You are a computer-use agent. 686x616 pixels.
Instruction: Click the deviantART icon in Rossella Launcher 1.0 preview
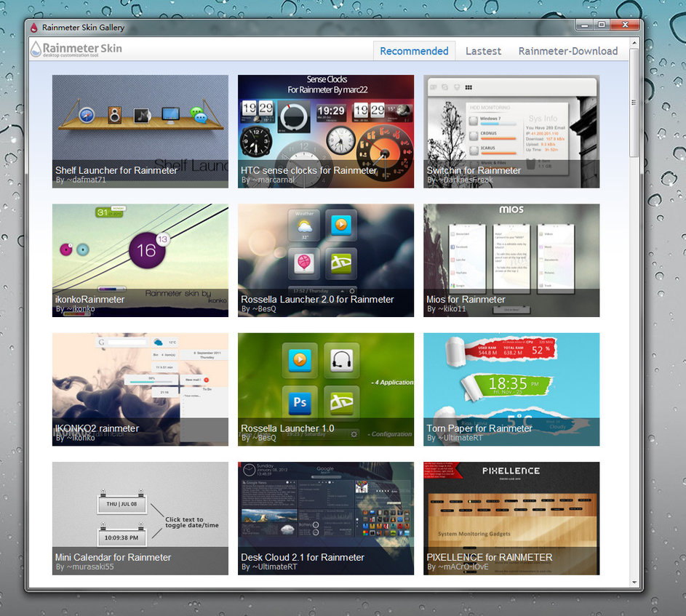[x=341, y=401]
